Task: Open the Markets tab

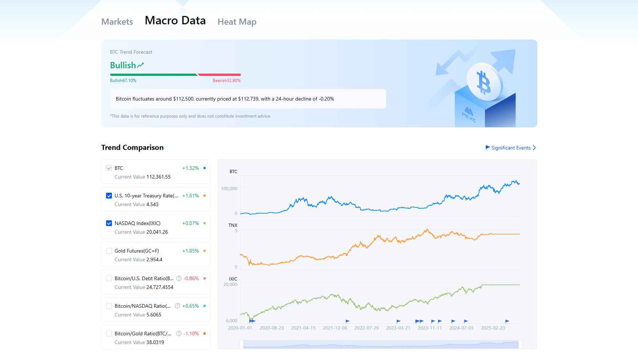Action: tap(117, 21)
